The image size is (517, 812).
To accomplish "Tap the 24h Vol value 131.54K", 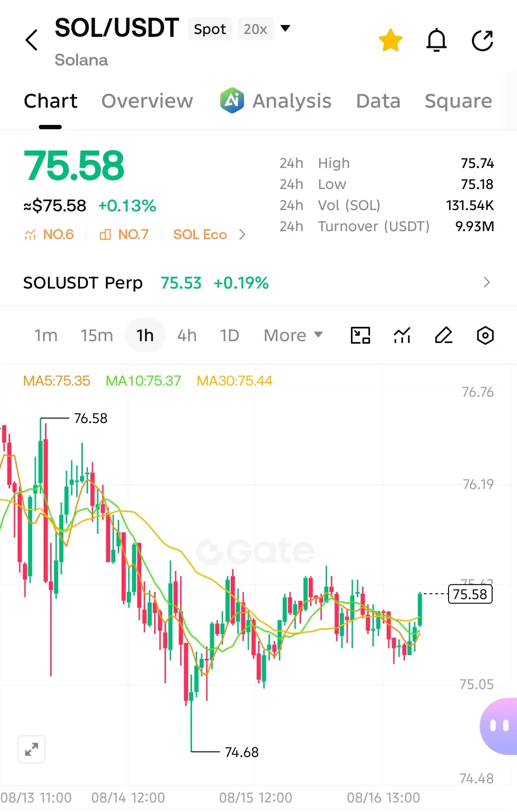I will point(470,205).
